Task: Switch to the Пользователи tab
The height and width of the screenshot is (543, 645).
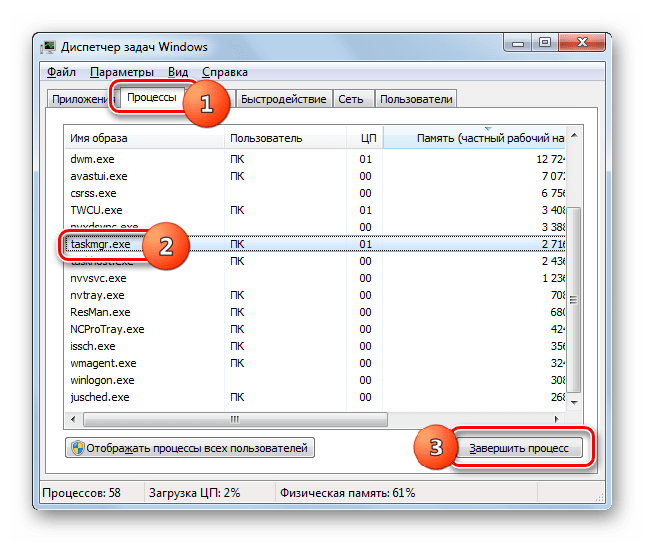Action: click(416, 99)
